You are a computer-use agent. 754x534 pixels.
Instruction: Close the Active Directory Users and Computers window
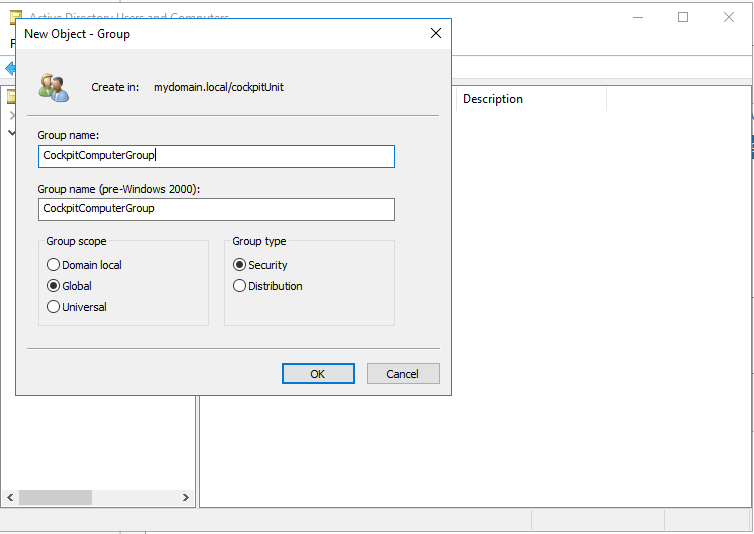click(729, 17)
